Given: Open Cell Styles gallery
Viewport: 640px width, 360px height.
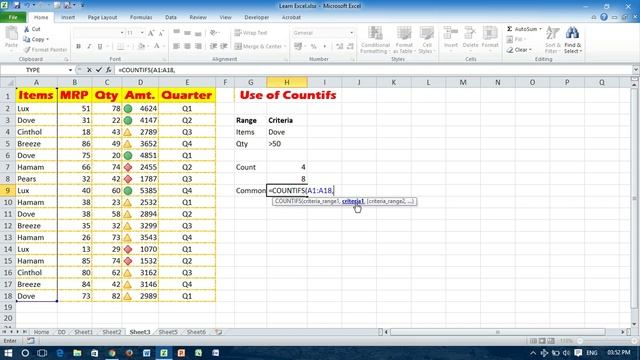Looking at the screenshot, I should [427, 40].
